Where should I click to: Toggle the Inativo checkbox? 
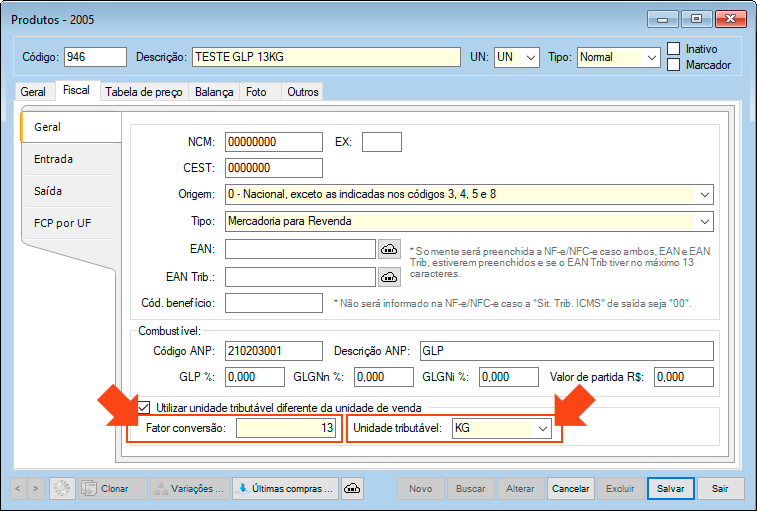point(674,49)
